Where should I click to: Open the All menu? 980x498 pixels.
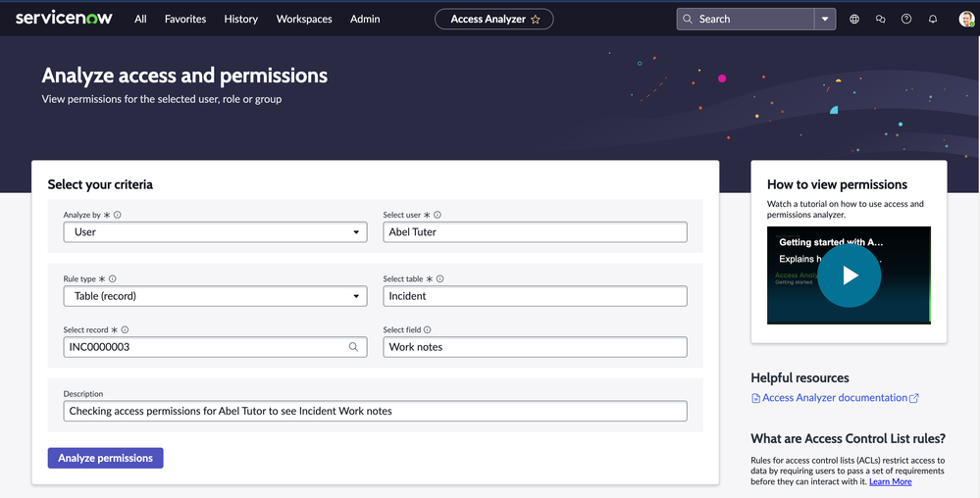point(140,19)
